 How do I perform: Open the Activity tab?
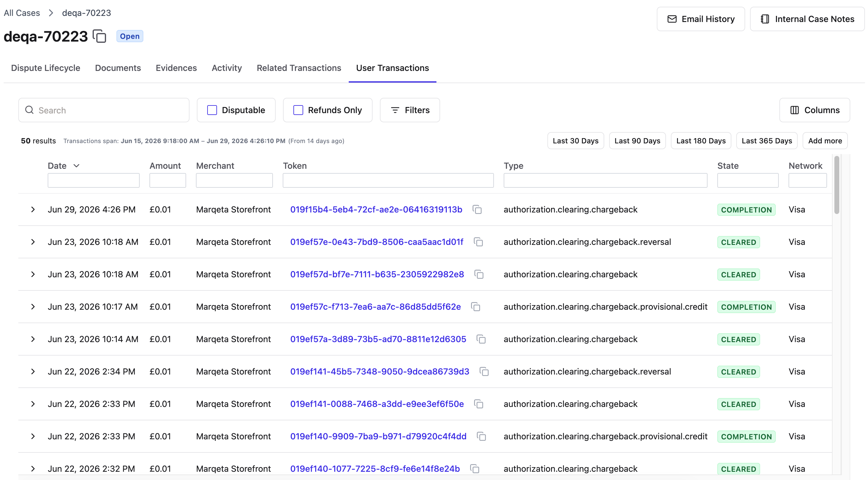227,68
